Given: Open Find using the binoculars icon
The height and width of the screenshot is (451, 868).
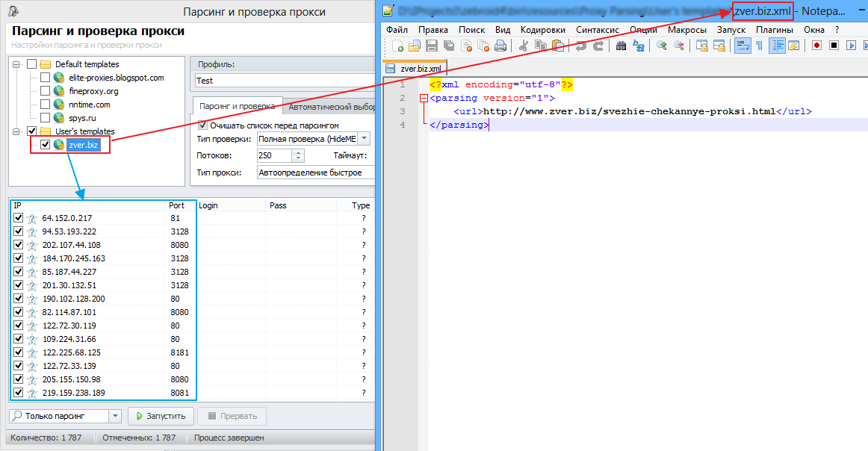Looking at the screenshot, I should tap(621, 46).
